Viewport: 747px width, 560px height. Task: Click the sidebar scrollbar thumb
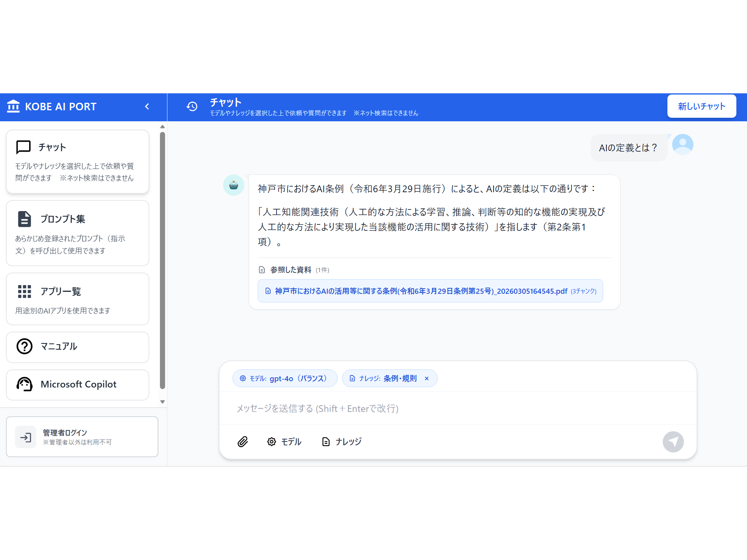[x=162, y=260]
